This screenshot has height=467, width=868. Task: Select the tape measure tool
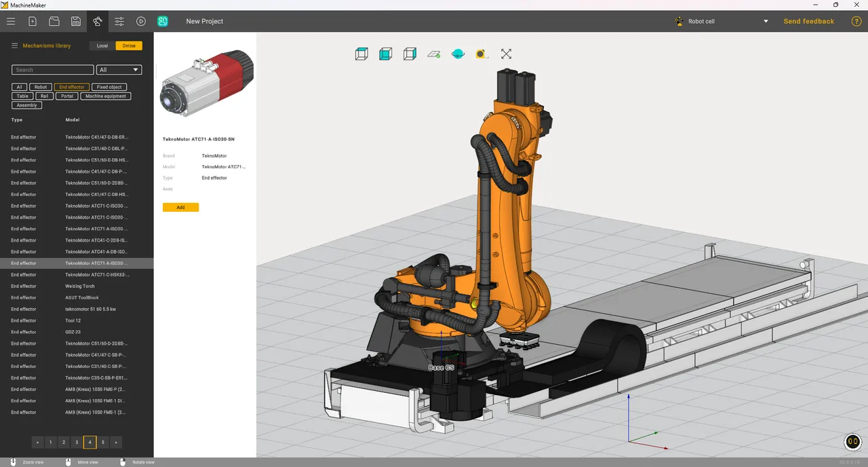point(481,54)
